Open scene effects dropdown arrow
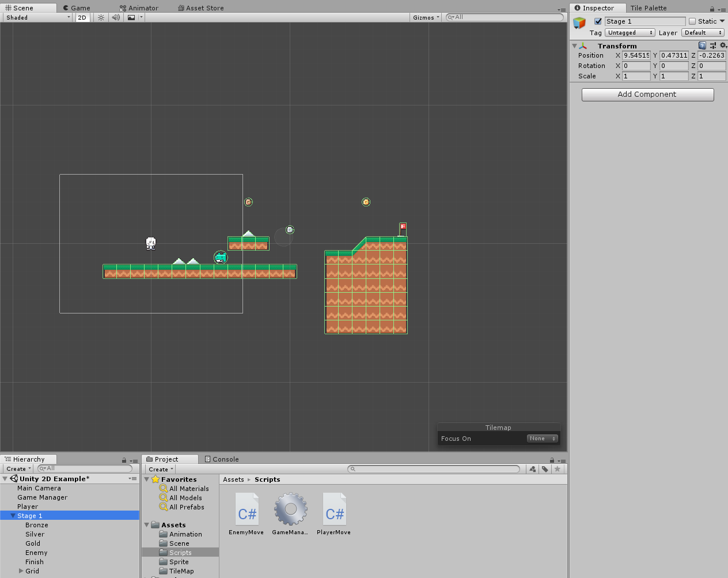The height and width of the screenshot is (578, 728). [x=141, y=17]
